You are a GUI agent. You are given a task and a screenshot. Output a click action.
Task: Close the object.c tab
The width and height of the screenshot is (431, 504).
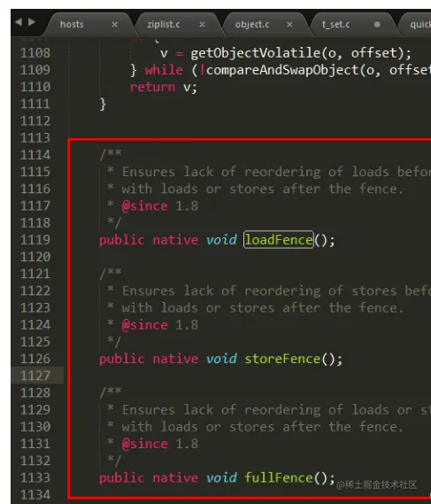click(289, 25)
